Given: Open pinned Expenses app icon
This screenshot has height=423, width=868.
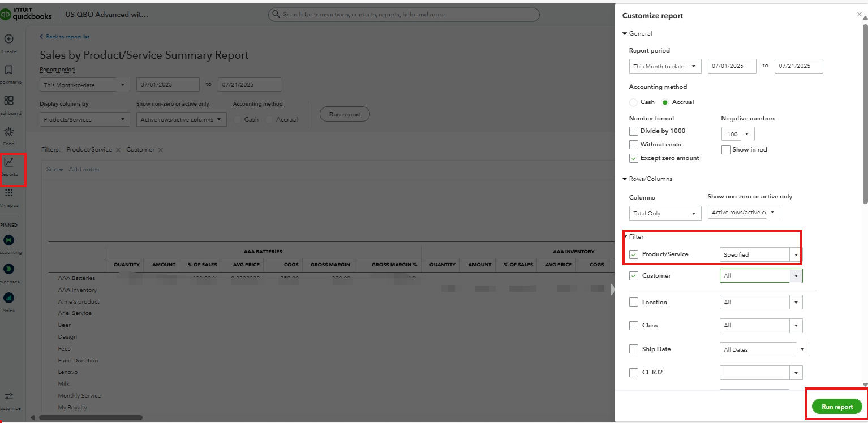Looking at the screenshot, I should 8,269.
